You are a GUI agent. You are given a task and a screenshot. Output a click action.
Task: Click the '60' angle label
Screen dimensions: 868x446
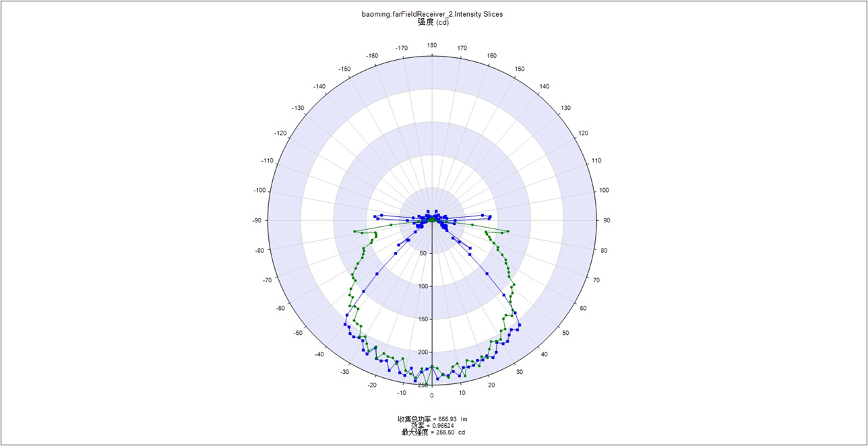point(583,308)
